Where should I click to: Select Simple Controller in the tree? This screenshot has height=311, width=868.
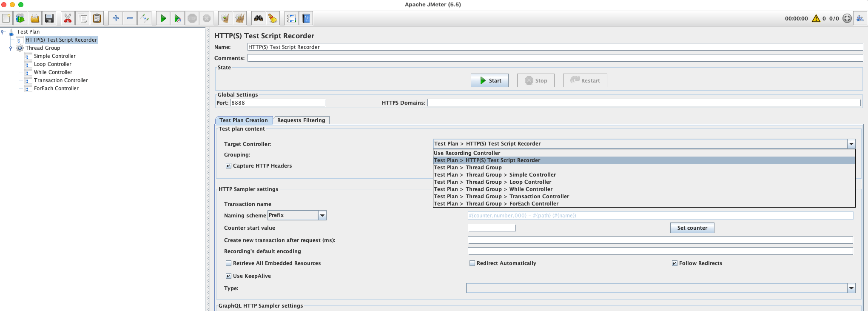[x=54, y=56]
